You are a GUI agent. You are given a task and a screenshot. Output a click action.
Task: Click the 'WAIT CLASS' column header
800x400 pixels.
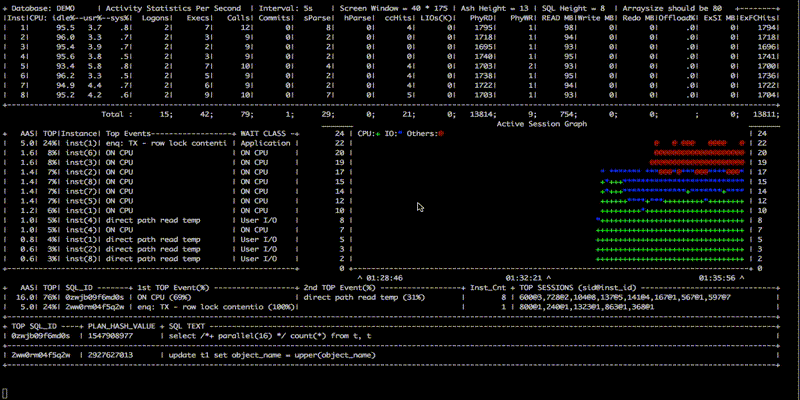[263, 134]
